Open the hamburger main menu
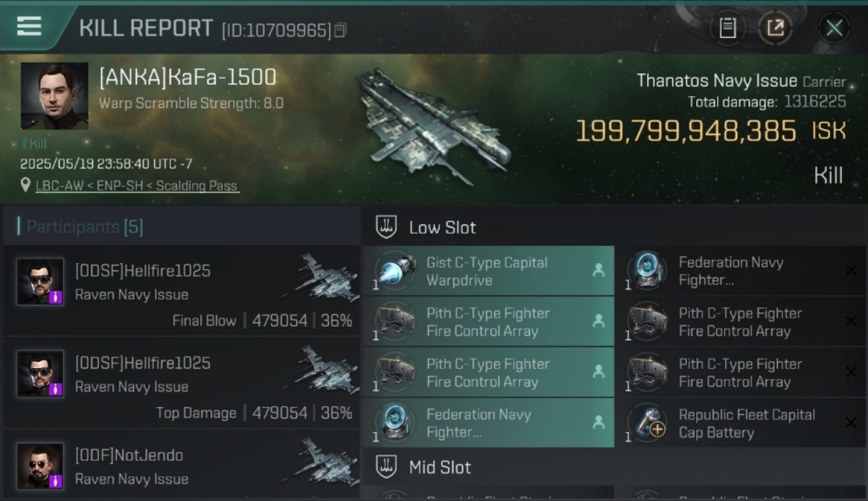Screen dimensions: 868x501 click(x=29, y=26)
